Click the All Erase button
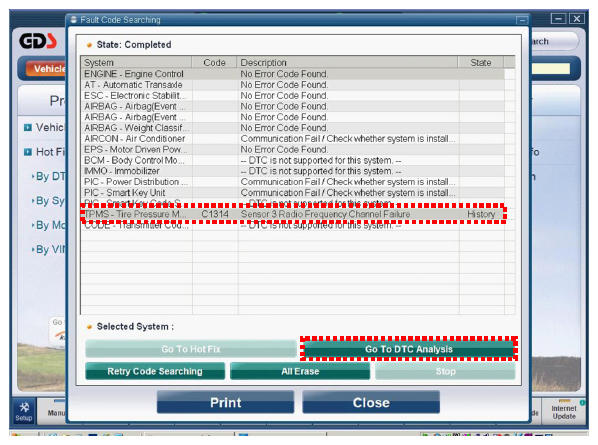This screenshot has width=598, height=445. point(300,371)
